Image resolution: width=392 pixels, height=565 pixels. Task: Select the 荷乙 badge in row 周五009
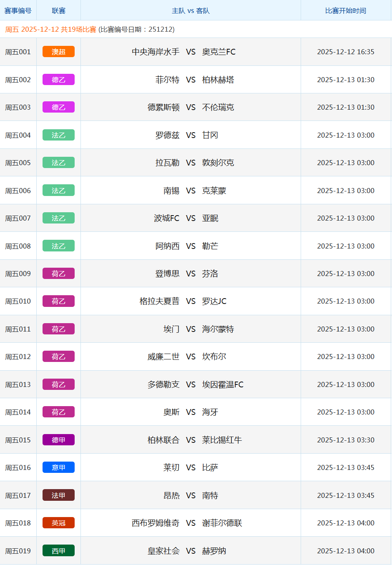coord(58,274)
